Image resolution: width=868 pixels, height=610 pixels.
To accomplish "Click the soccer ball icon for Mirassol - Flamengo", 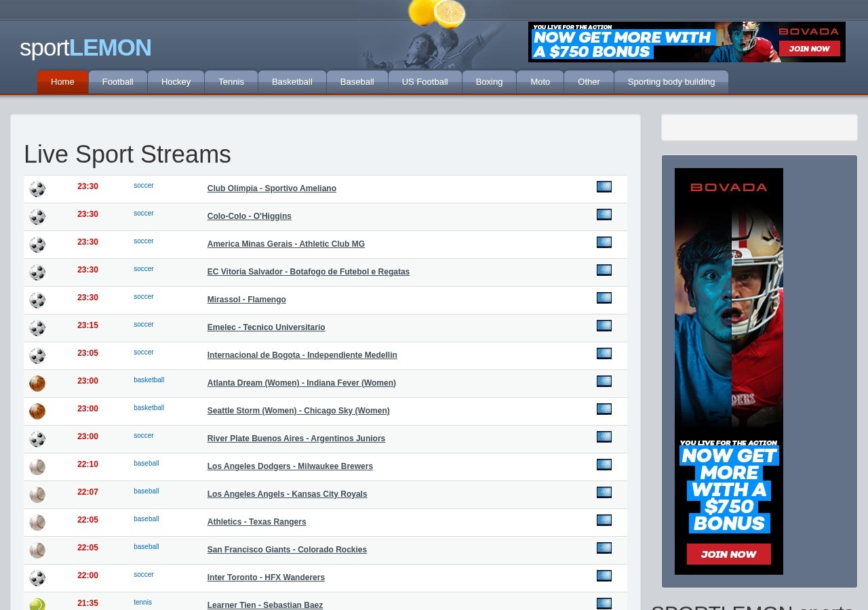I will 37,300.
